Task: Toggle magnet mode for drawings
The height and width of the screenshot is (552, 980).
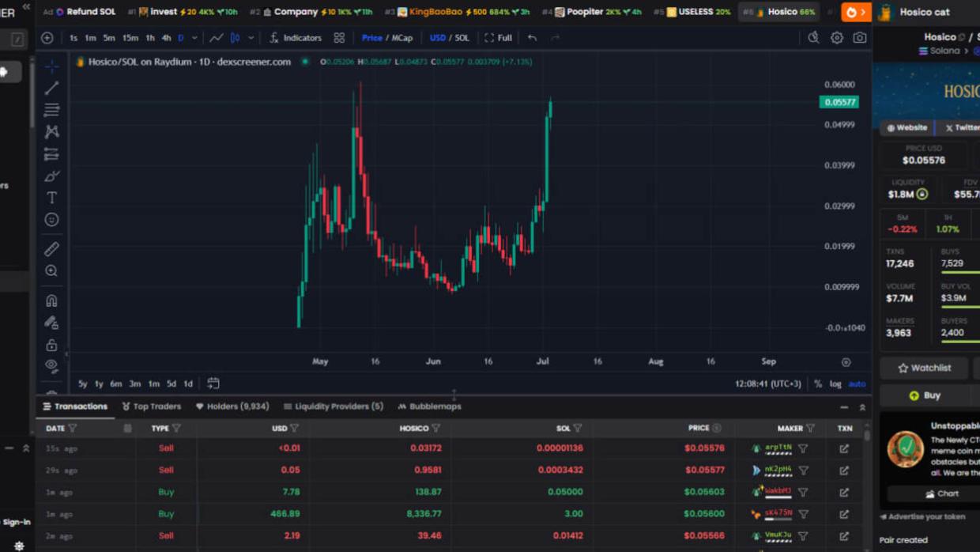Action: click(51, 301)
